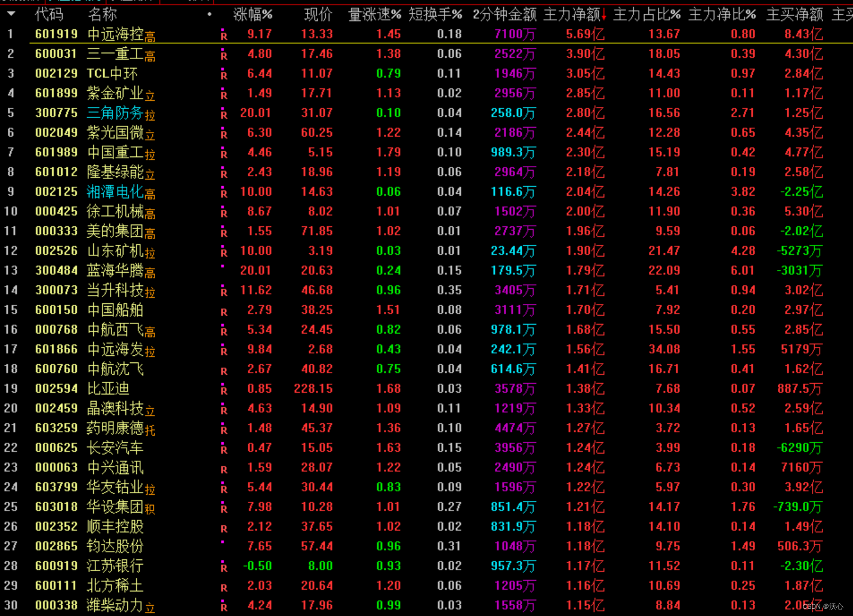Screen dimensions: 853x616
Task: Select stock code 300775
Action: pyautogui.click(x=56, y=113)
